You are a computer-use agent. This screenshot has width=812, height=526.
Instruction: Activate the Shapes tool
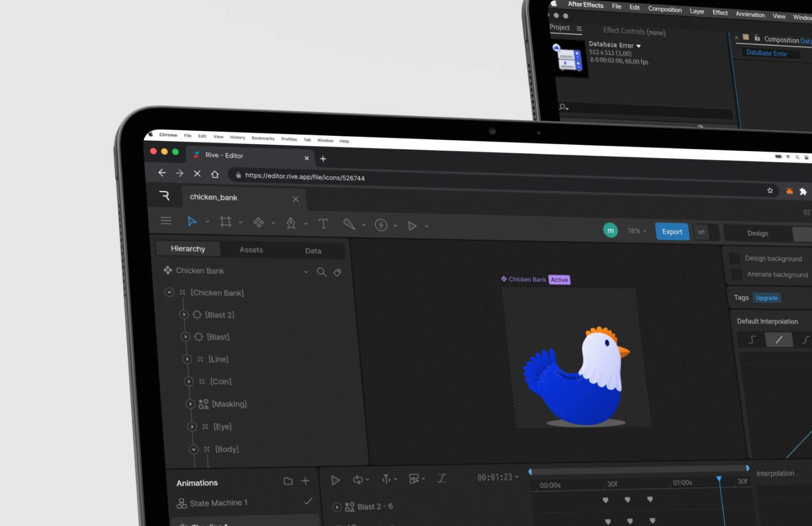point(259,223)
